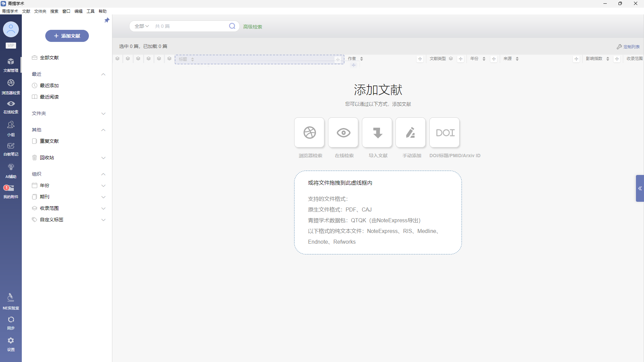Click the 高级检索 link
Screen dimensions: 644x362
253,27
